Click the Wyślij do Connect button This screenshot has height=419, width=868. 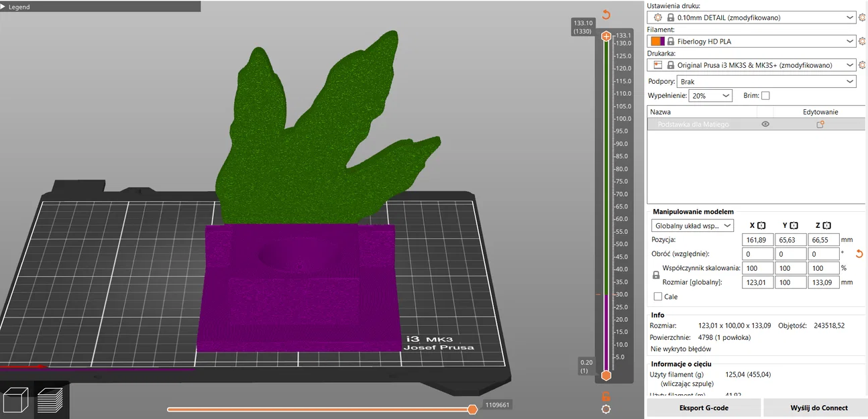coord(818,408)
